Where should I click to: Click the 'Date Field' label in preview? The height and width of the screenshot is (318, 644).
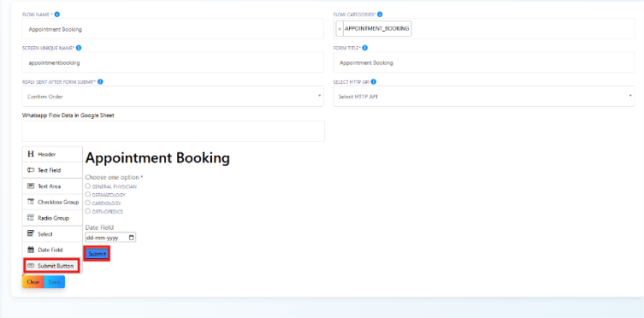click(x=99, y=227)
